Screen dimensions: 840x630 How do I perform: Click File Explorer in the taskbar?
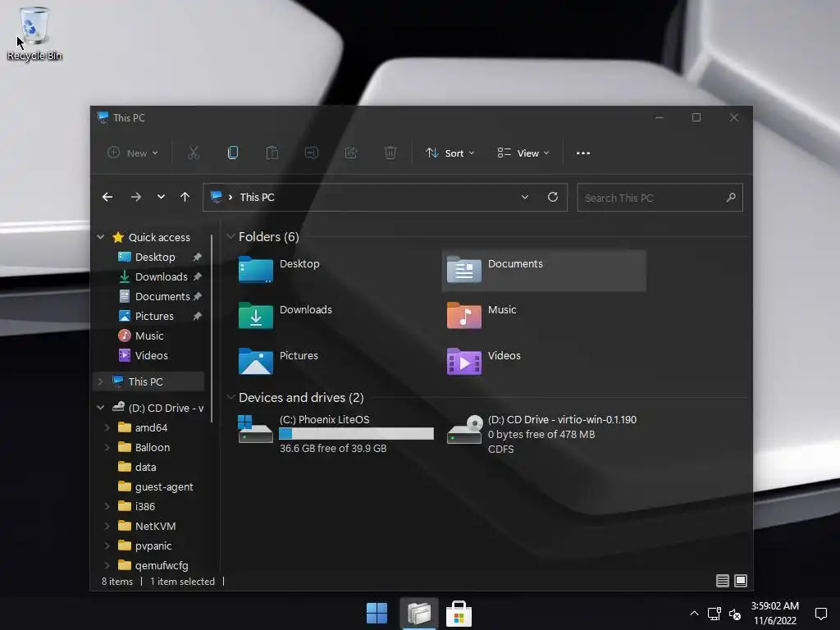point(419,614)
